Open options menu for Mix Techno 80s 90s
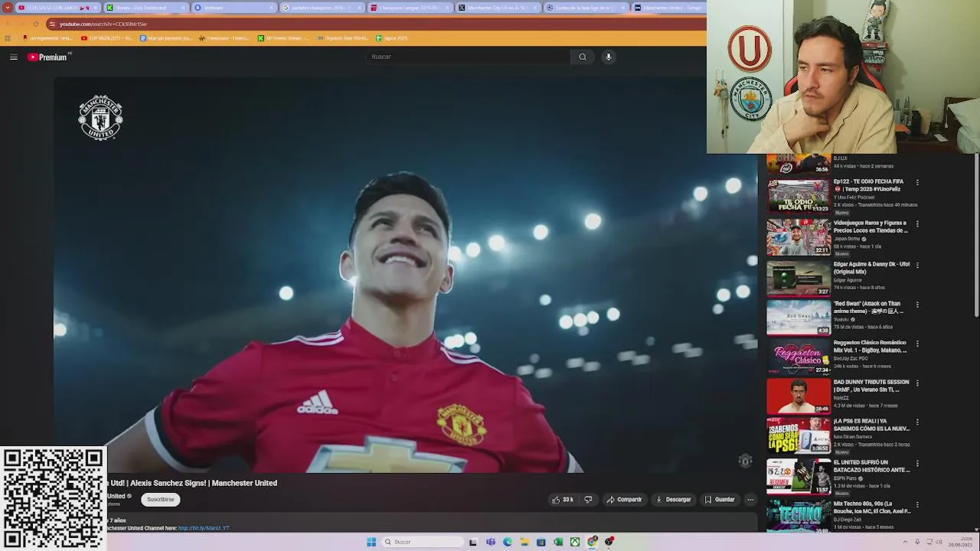980x551 pixels. coord(917,505)
